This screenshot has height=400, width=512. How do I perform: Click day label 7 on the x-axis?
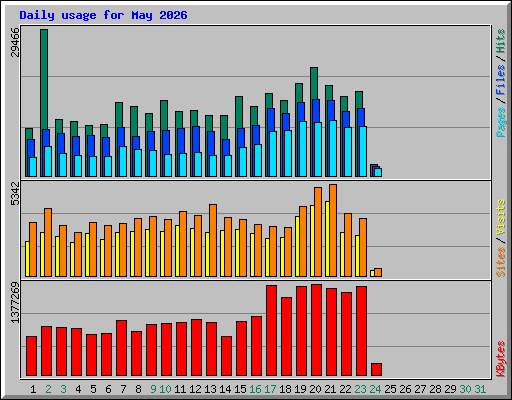(x=123, y=389)
